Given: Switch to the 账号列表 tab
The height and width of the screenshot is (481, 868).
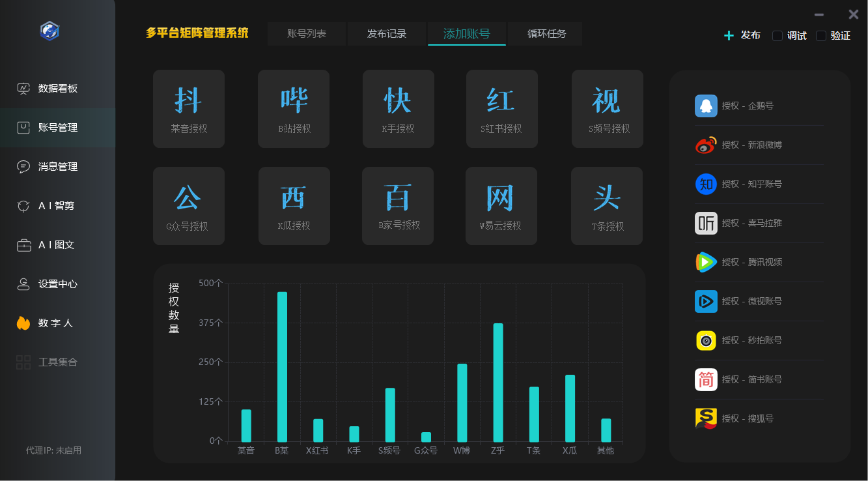Looking at the screenshot, I should tap(307, 34).
